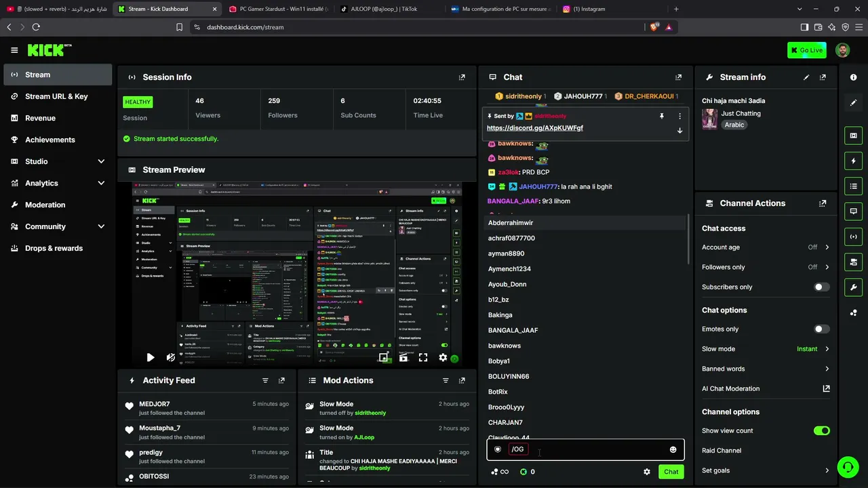
Task: Open Slow mode Instant options
Action: (766, 349)
